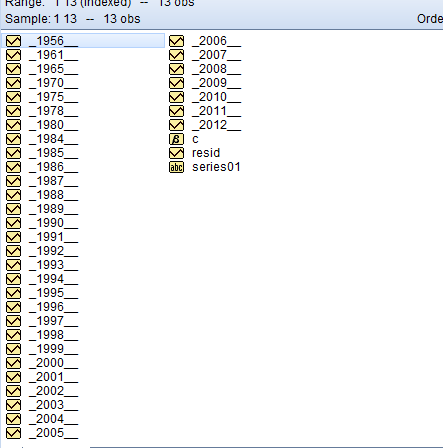
Task: Select the _2003__ series name
Action: 53,405
